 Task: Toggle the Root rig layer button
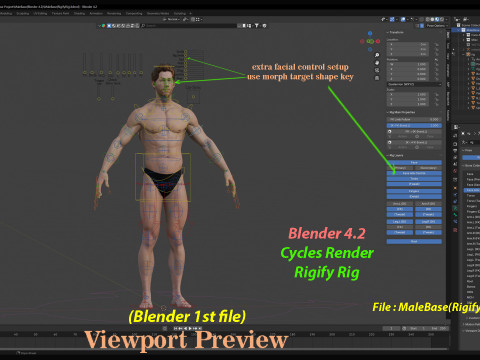[414, 241]
